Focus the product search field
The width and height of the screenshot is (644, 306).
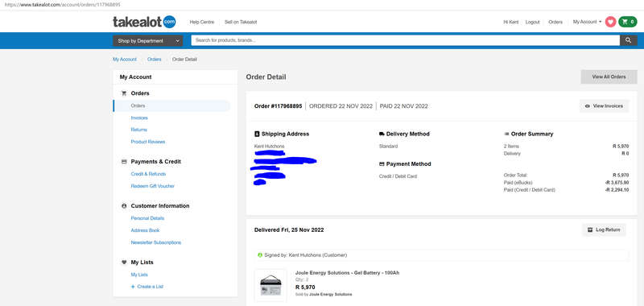405,40
